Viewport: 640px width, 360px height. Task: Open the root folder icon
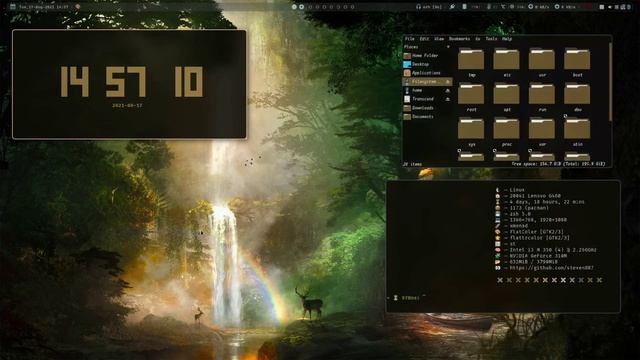[471, 94]
